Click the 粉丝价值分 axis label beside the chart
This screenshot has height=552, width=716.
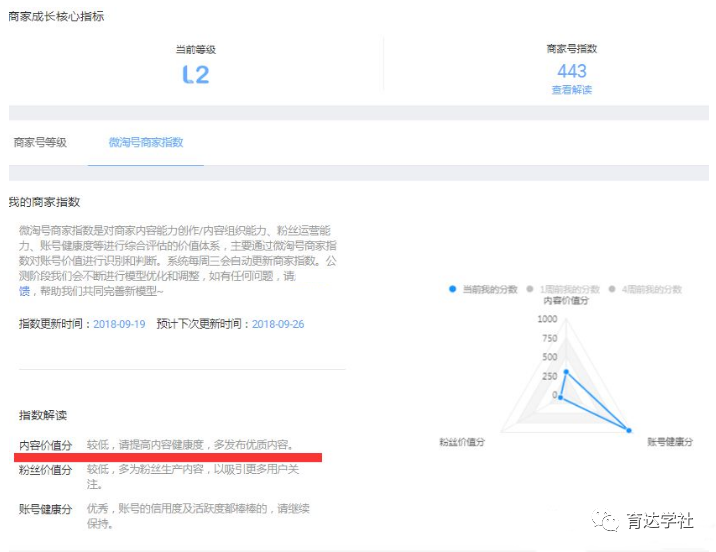(x=462, y=441)
